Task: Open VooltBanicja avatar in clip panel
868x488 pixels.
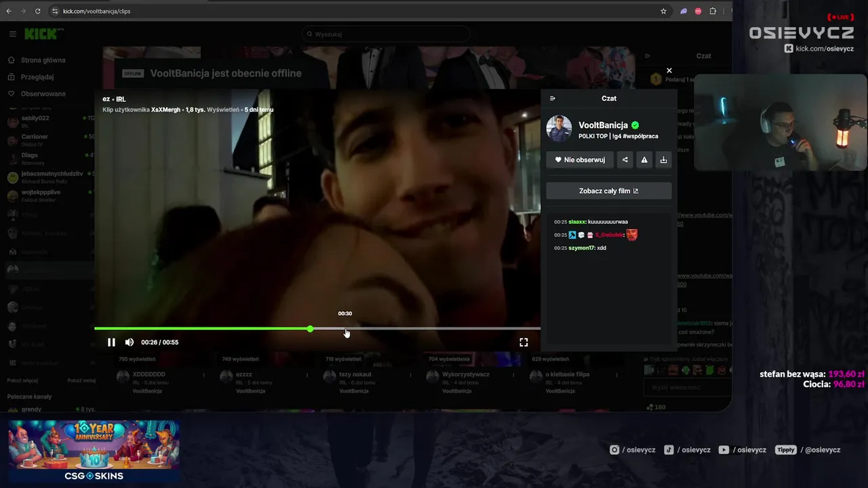Action: [x=559, y=129]
